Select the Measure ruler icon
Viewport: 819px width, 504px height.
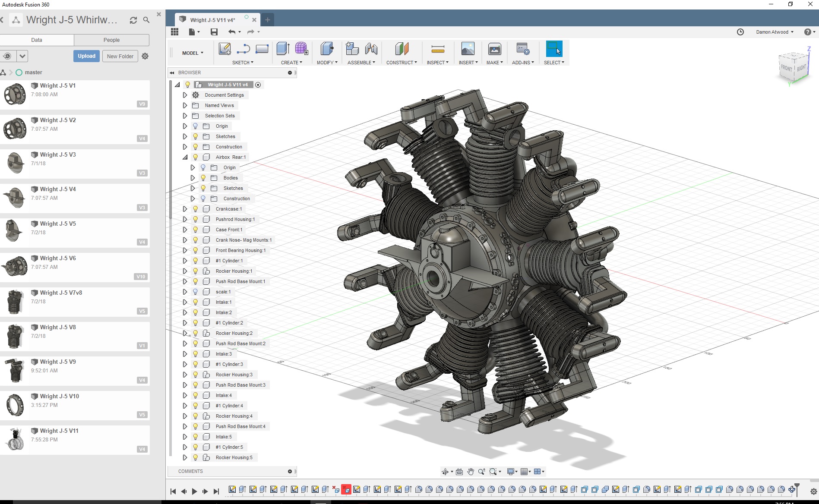coord(438,49)
